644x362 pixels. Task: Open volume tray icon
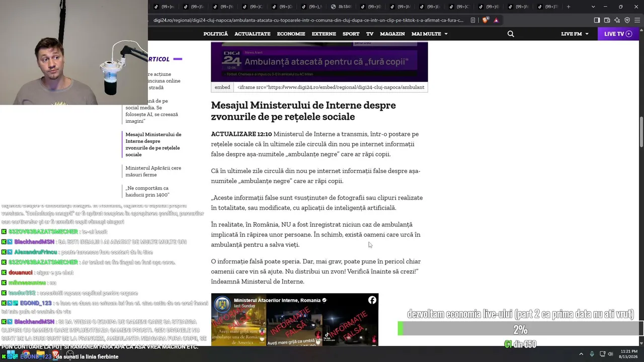pos(611,354)
